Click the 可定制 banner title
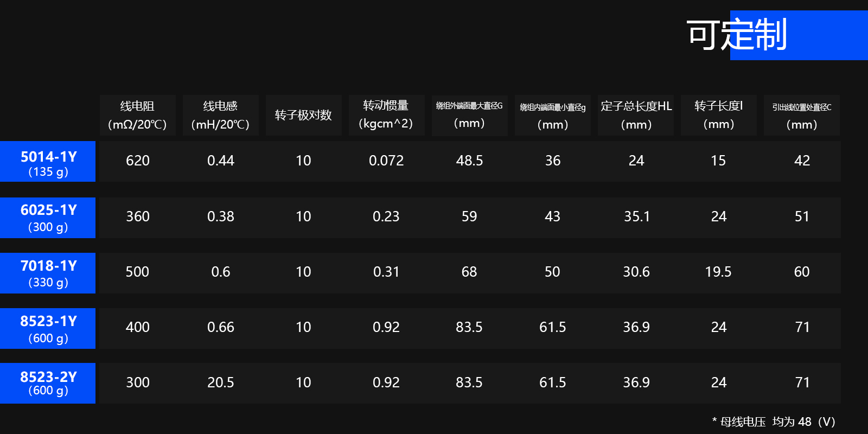 click(737, 35)
